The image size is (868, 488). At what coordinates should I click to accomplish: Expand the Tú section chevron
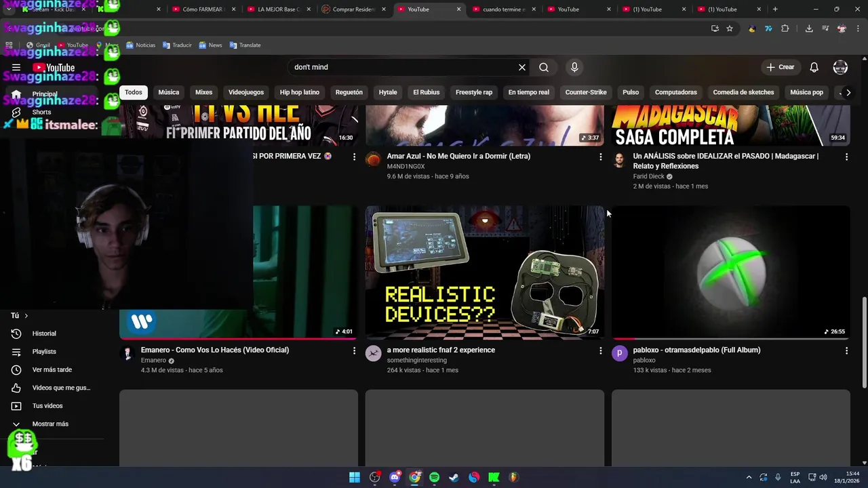pyautogui.click(x=26, y=316)
